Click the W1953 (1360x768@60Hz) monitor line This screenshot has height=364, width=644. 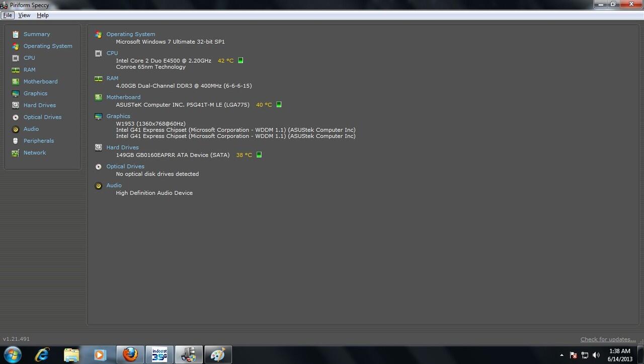pyautogui.click(x=150, y=124)
